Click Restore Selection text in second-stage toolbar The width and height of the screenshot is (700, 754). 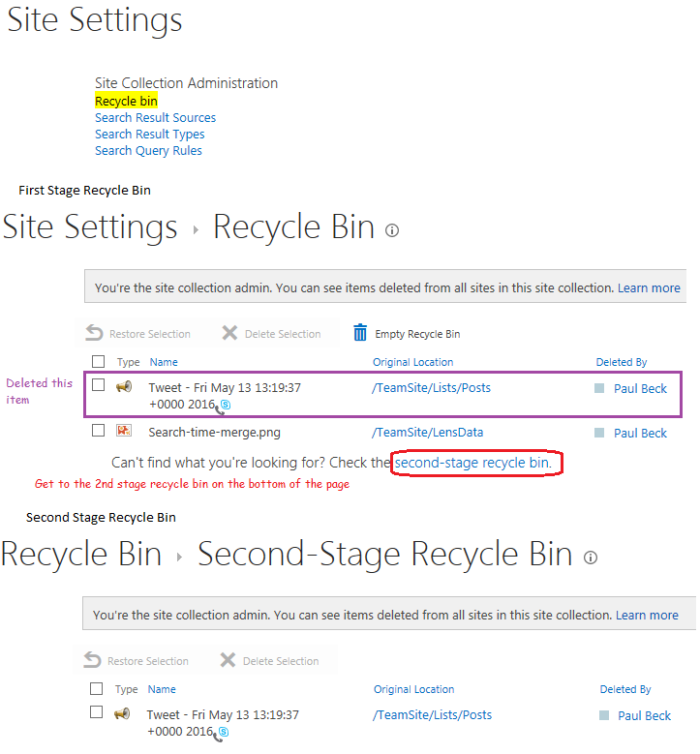coord(148,661)
